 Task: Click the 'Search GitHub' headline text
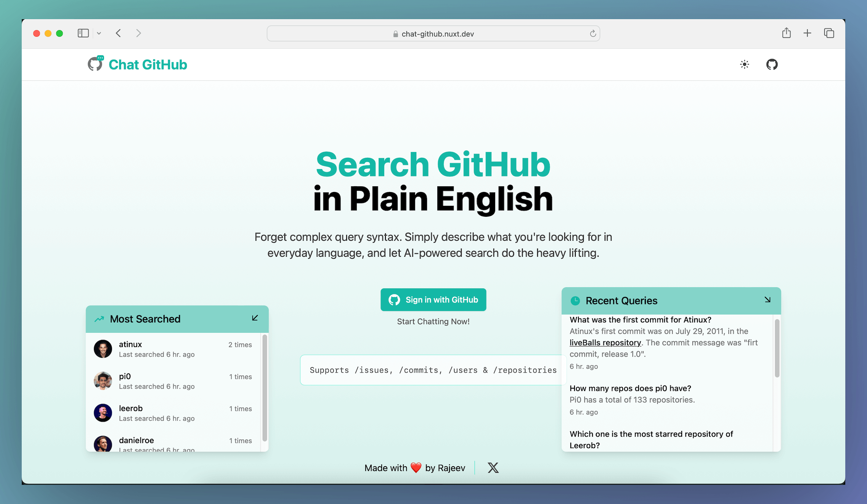coord(433,164)
